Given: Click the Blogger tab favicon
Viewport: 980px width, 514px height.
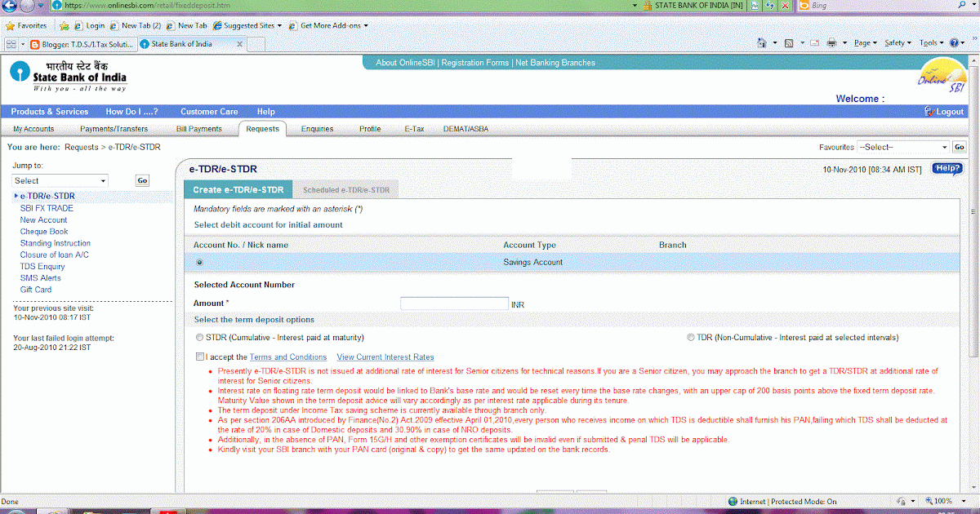Looking at the screenshot, I should (35, 44).
